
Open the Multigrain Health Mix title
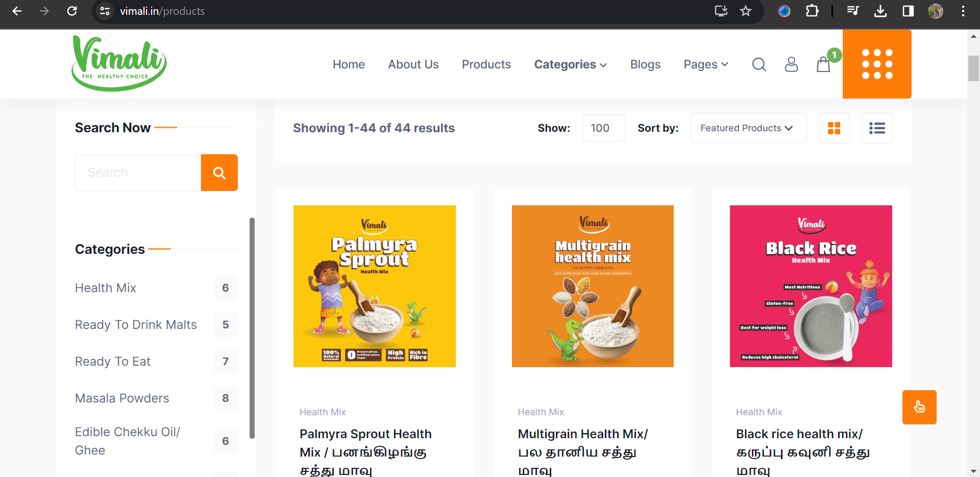click(583, 452)
